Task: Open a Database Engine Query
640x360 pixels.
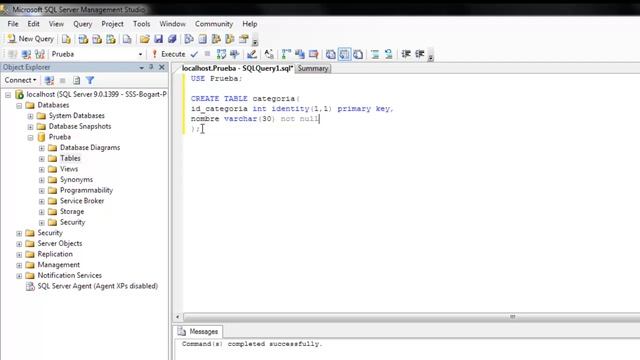Action: click(x=66, y=39)
